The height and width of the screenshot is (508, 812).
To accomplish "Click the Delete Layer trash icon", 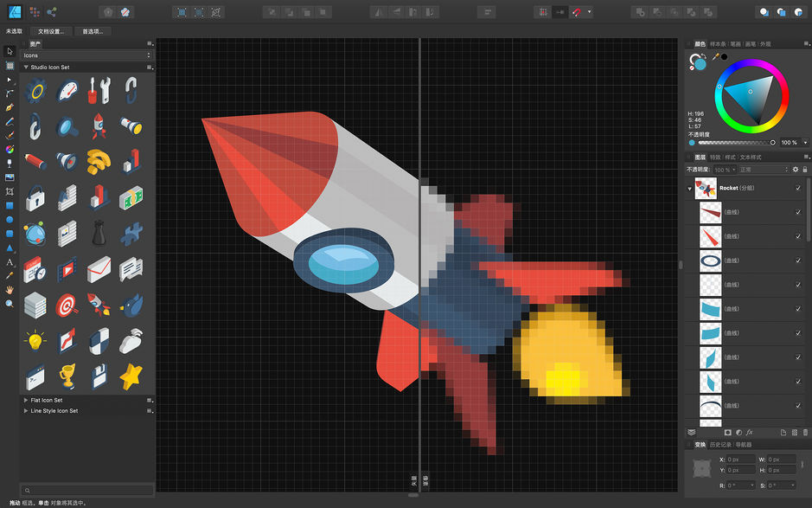I will [805, 433].
